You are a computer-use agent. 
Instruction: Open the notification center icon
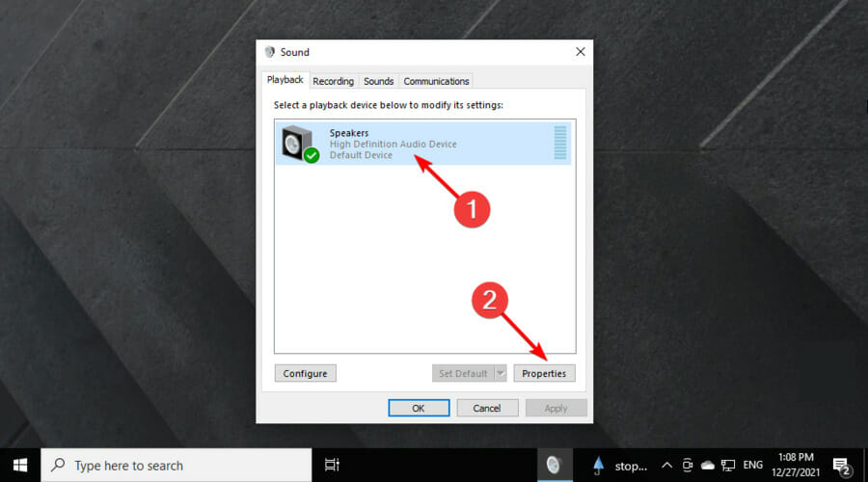[841, 466]
